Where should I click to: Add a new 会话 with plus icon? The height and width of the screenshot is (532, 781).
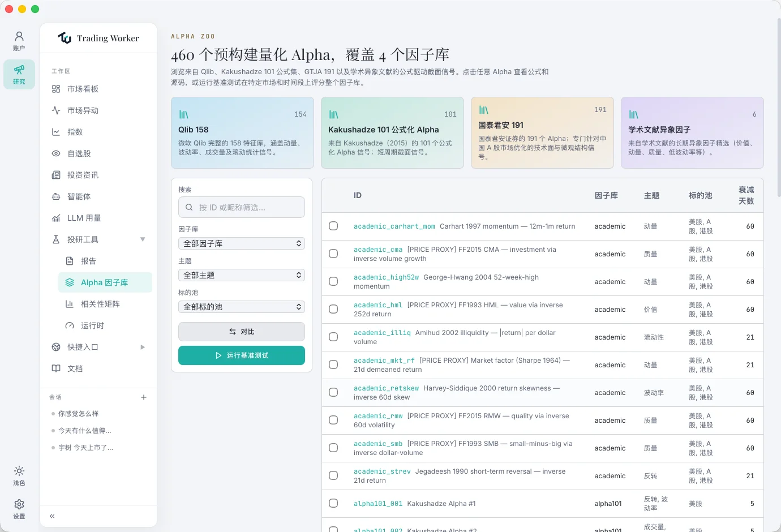point(144,397)
